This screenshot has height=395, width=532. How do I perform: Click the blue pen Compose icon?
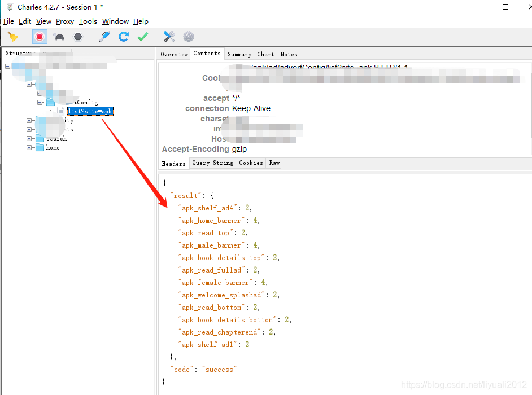[x=104, y=37]
